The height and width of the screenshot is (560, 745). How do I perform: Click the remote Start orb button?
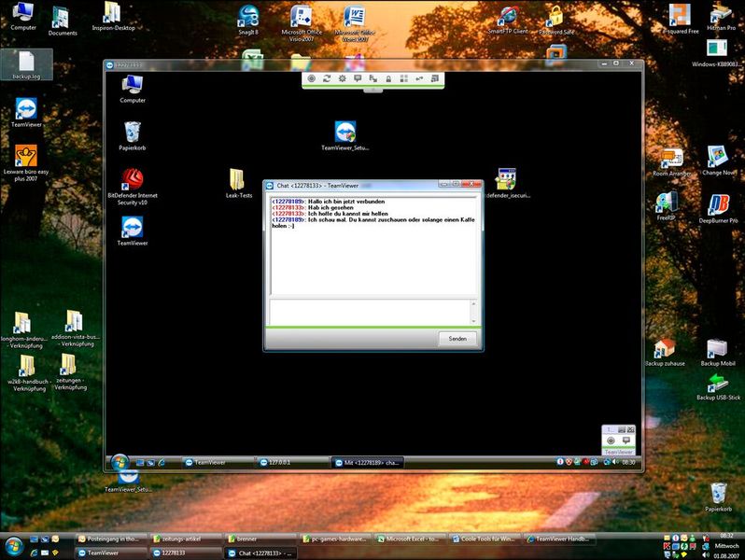coord(119,462)
